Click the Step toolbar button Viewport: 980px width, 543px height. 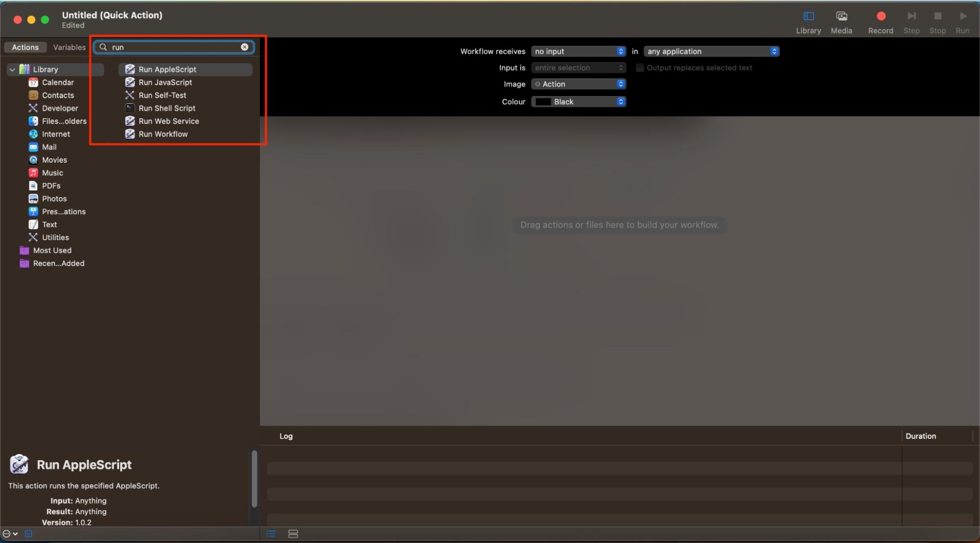click(911, 23)
